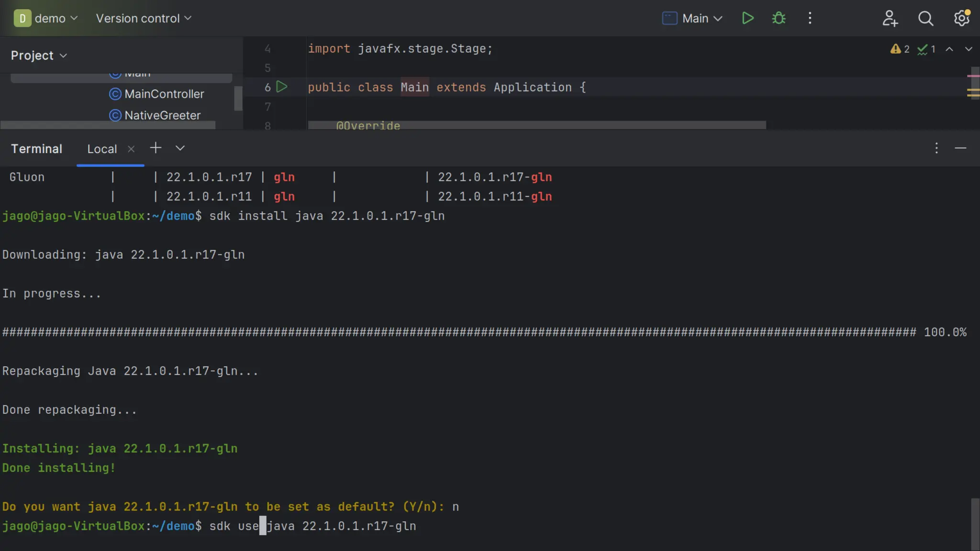Open IDE settings gear icon

[x=961, y=18]
